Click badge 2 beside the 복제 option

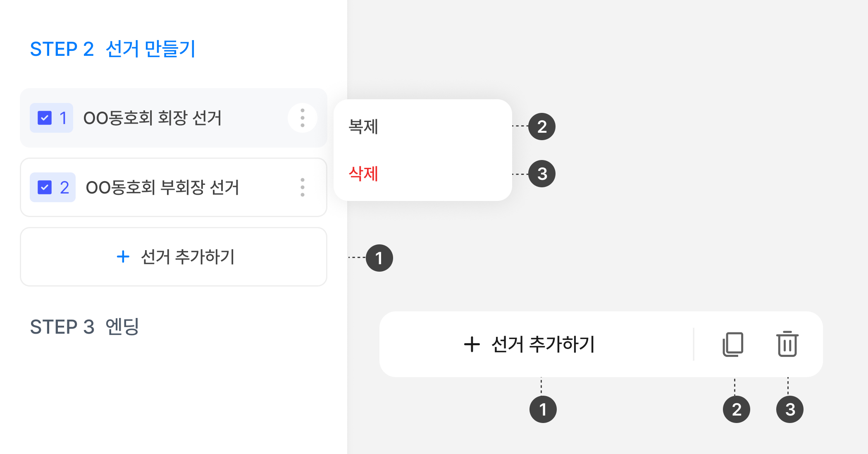tap(542, 127)
